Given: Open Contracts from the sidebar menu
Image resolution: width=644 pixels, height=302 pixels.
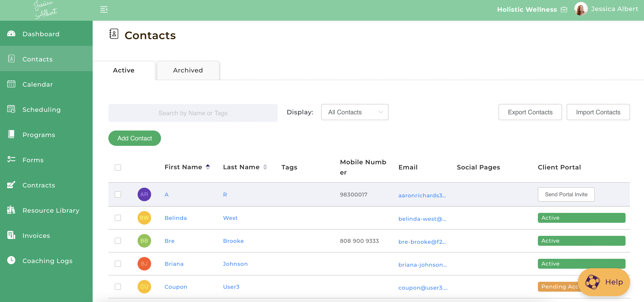Looking at the screenshot, I should [x=46, y=185].
